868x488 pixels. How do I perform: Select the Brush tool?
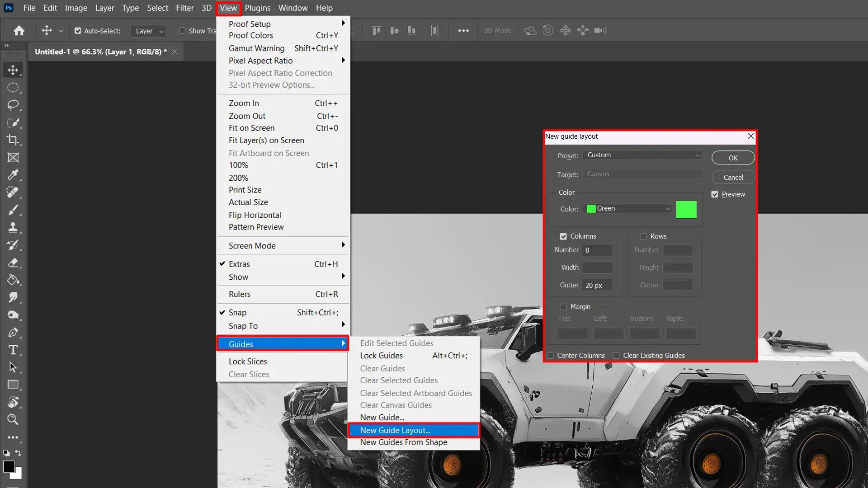point(13,210)
